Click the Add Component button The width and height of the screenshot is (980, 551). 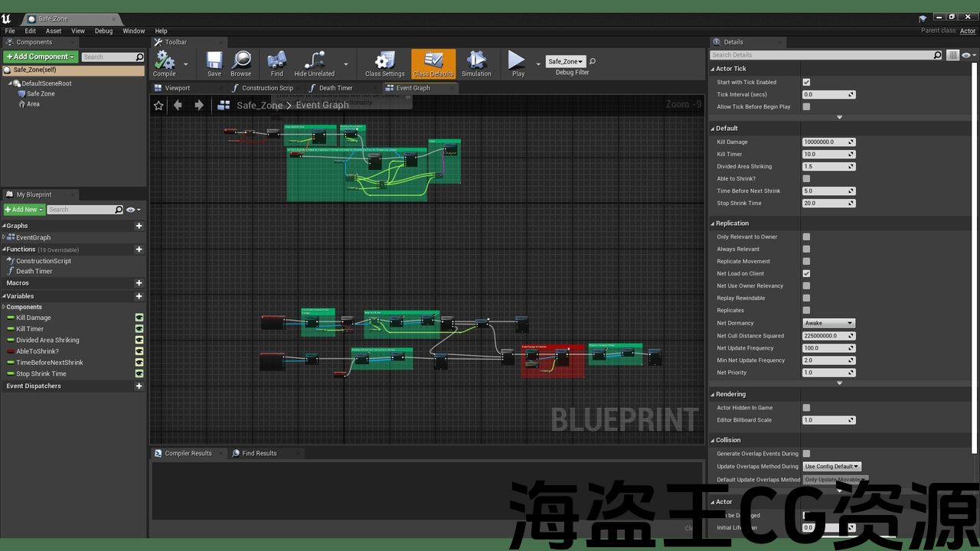[40, 57]
